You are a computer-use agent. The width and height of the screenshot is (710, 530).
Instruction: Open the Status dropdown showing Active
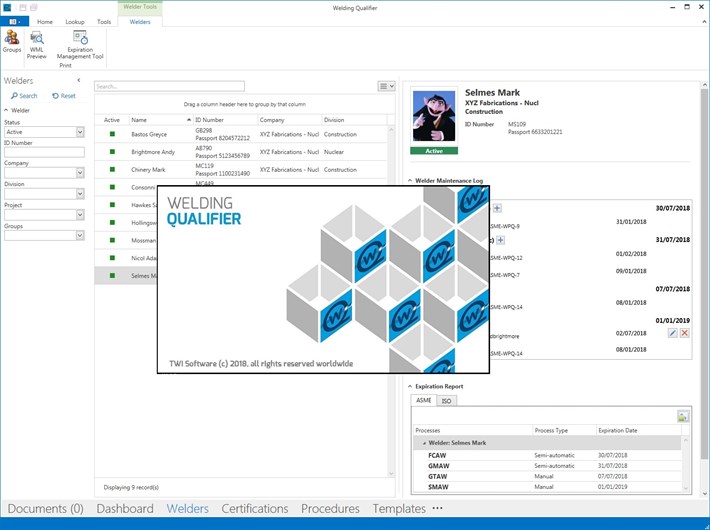(80, 132)
